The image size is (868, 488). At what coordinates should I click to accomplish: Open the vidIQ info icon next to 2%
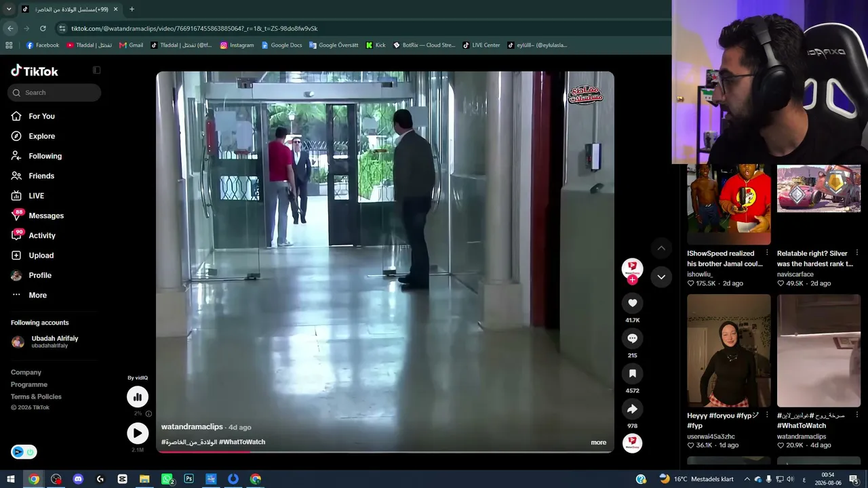pyautogui.click(x=149, y=413)
